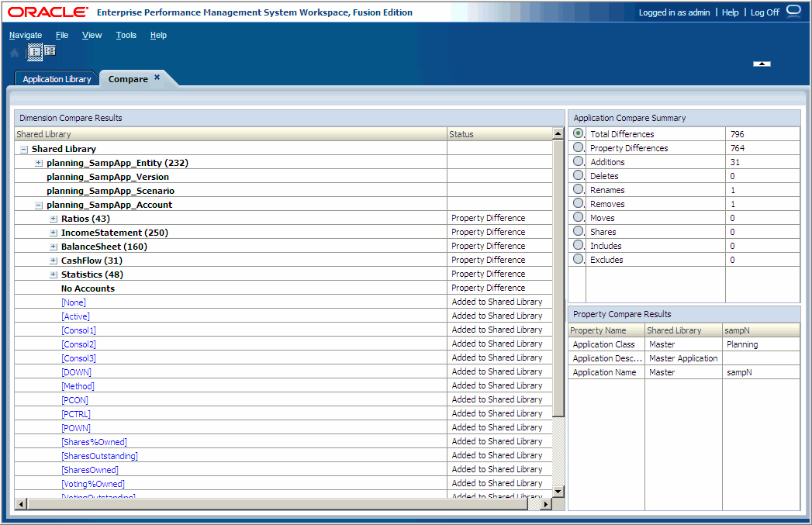Open the [None] member link
The width and height of the screenshot is (812, 525).
74,302
